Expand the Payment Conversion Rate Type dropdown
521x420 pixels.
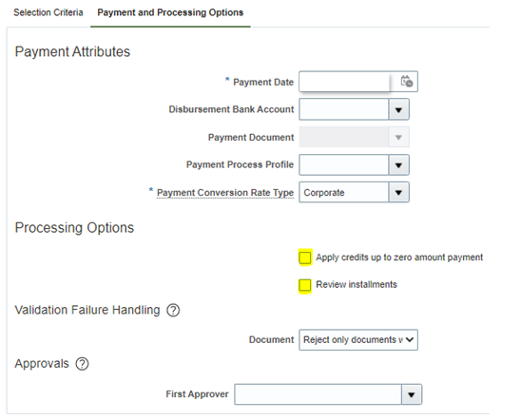pyautogui.click(x=398, y=192)
